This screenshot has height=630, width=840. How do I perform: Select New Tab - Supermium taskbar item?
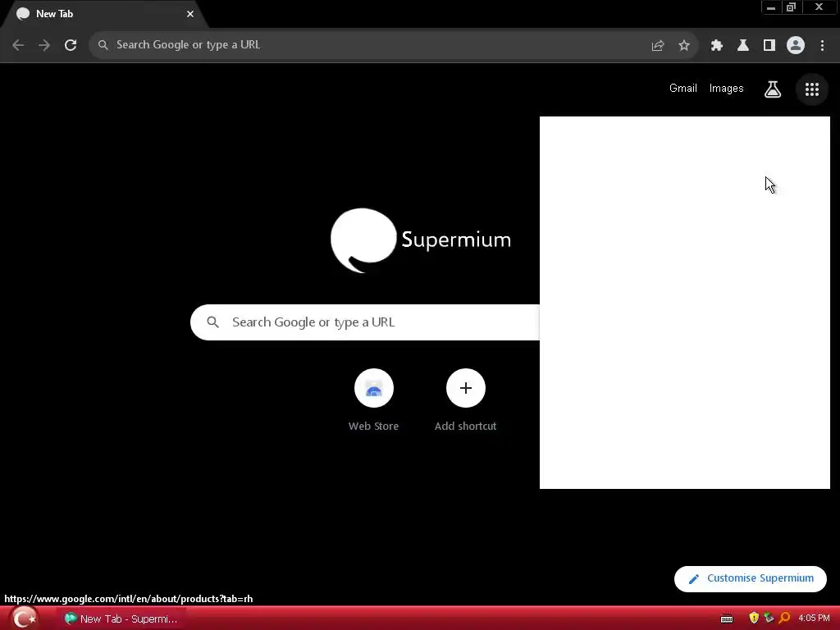121,619
